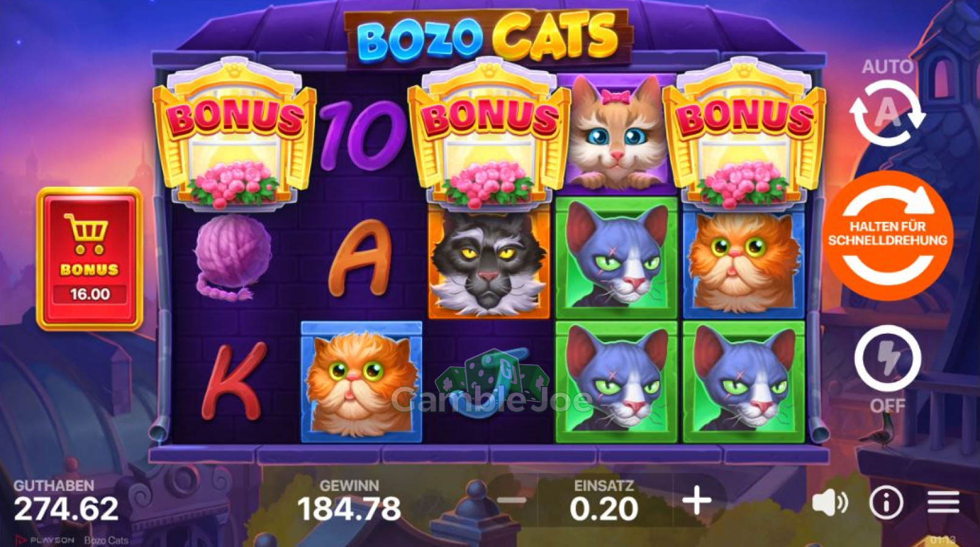Open the hamburger menu

(x=944, y=503)
